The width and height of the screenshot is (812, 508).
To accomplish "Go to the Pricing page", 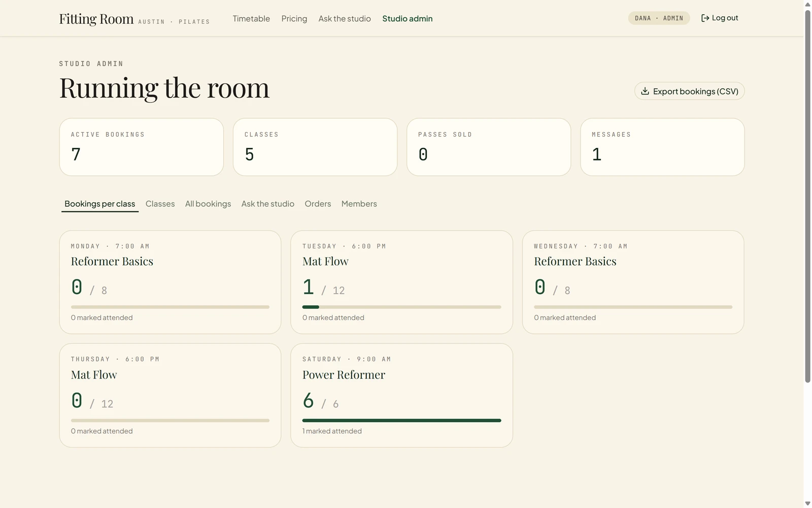I will 294,19.
